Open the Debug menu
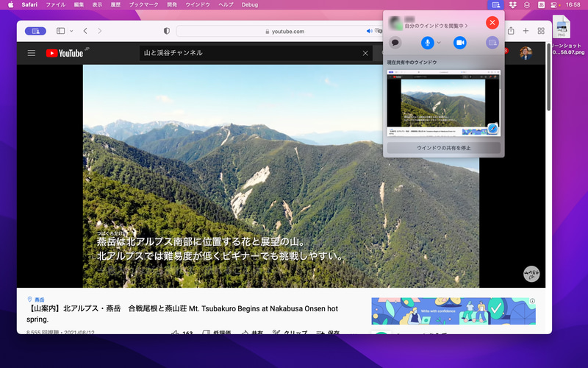 (x=249, y=4)
